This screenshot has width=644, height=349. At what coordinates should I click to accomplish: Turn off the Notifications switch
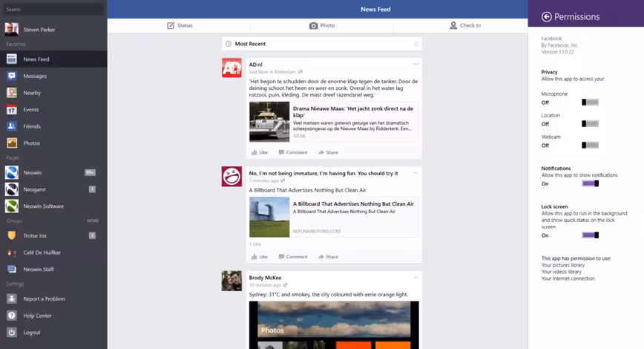[x=590, y=183]
